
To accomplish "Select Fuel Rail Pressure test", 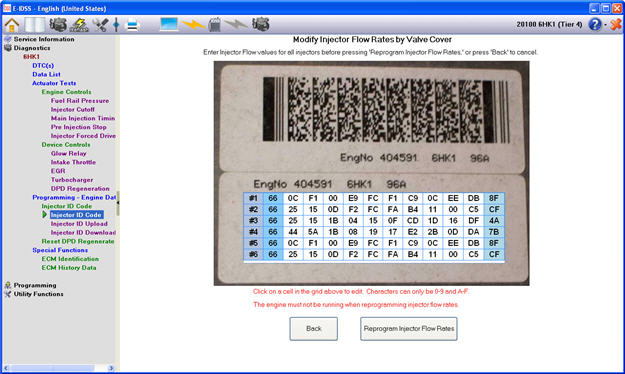I will (80, 100).
